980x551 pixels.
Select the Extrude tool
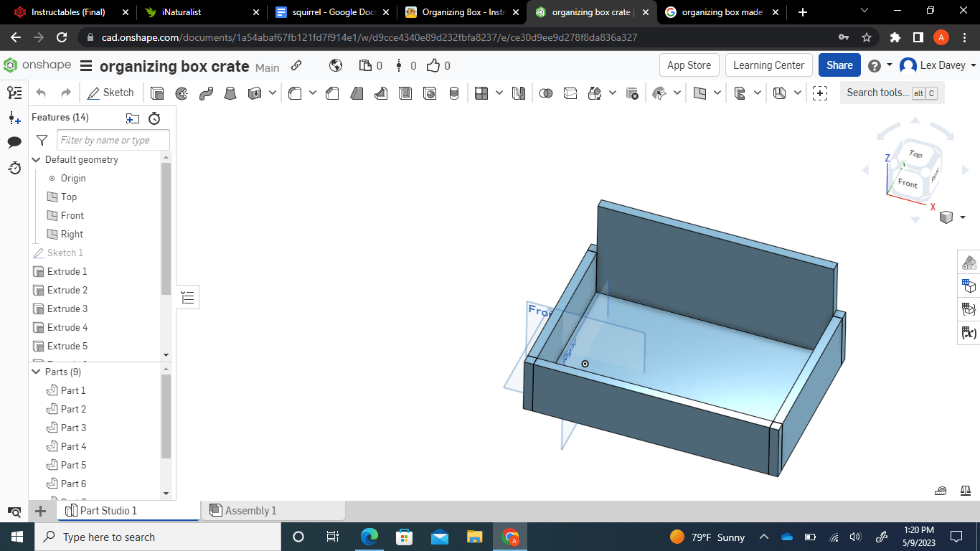(x=158, y=93)
